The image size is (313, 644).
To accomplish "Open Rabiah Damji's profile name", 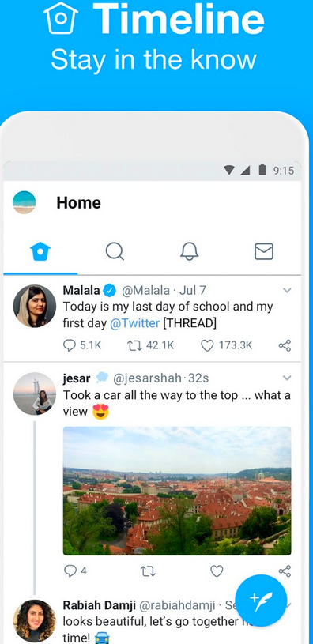I will [100, 605].
